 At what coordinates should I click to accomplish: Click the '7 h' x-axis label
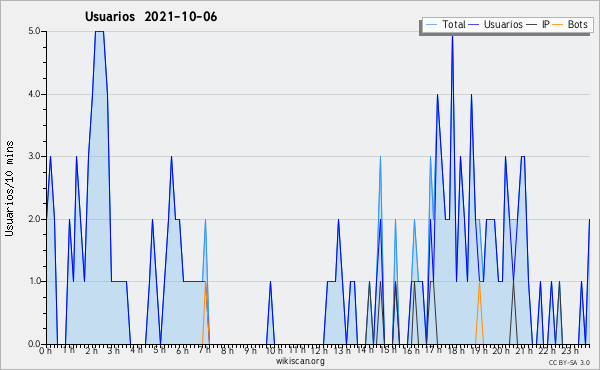pos(205,350)
